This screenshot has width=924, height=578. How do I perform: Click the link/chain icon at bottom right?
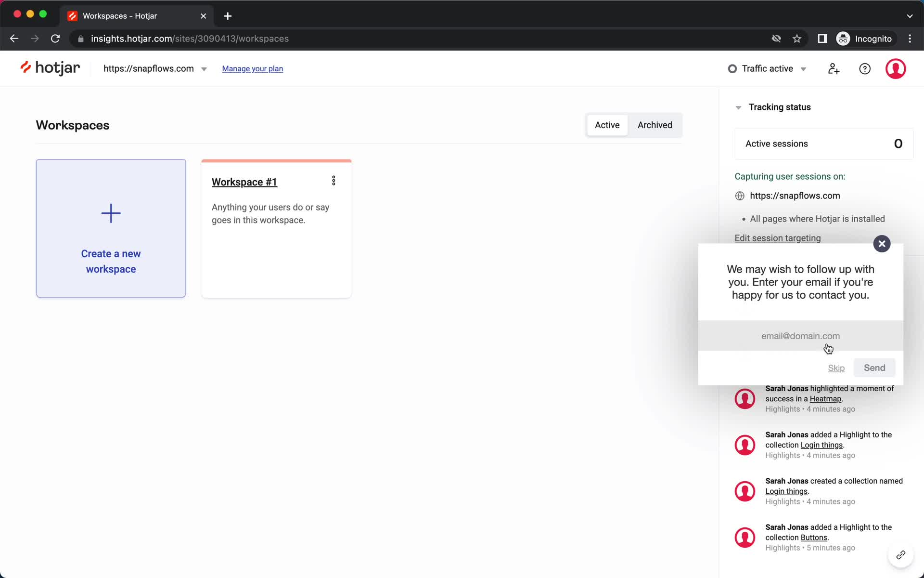(x=900, y=555)
